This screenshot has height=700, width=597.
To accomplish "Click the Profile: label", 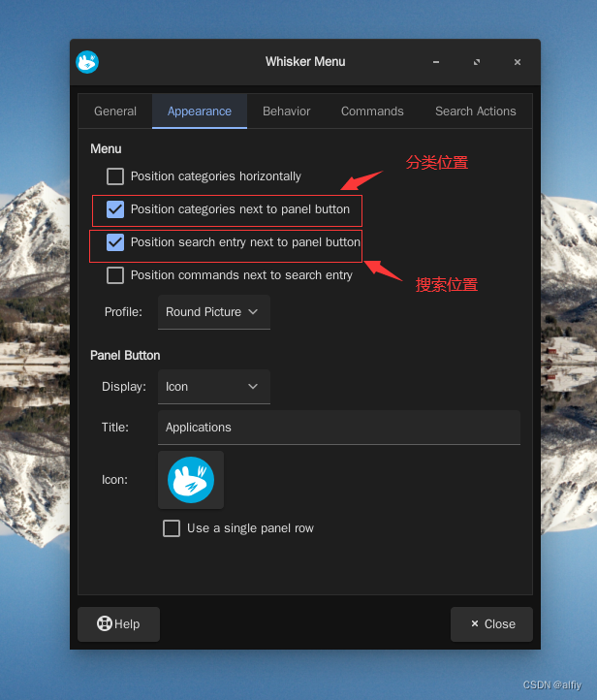I will pos(123,311).
